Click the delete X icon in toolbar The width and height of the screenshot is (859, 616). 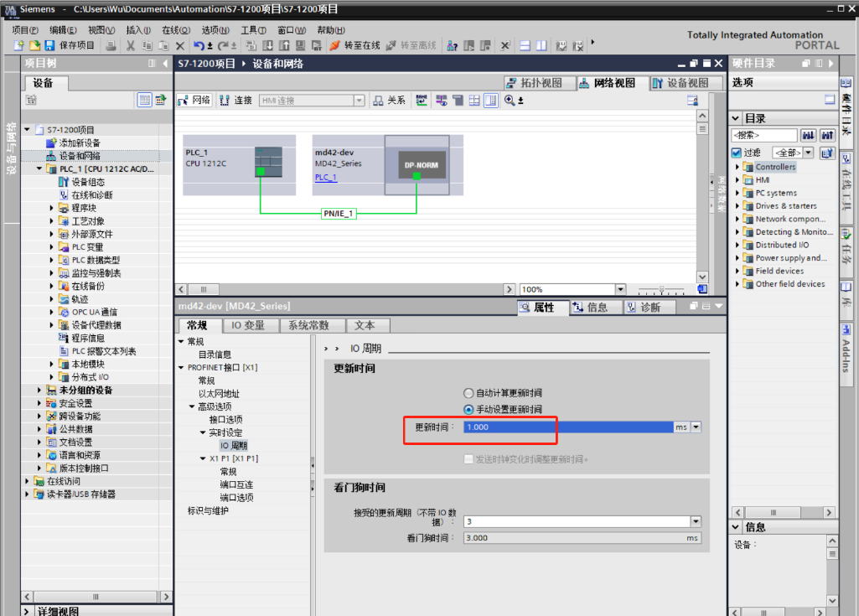(x=179, y=45)
